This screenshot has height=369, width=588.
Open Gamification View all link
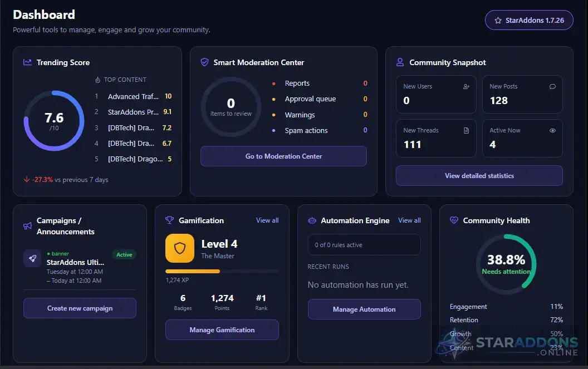tap(267, 220)
